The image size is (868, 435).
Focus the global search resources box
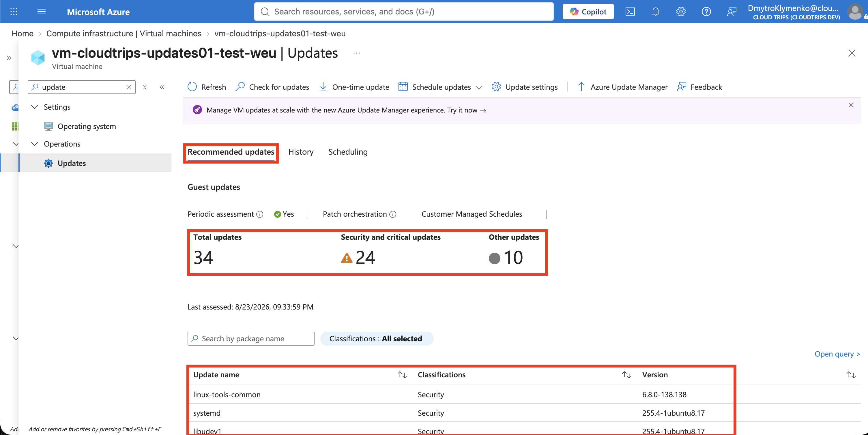[404, 12]
